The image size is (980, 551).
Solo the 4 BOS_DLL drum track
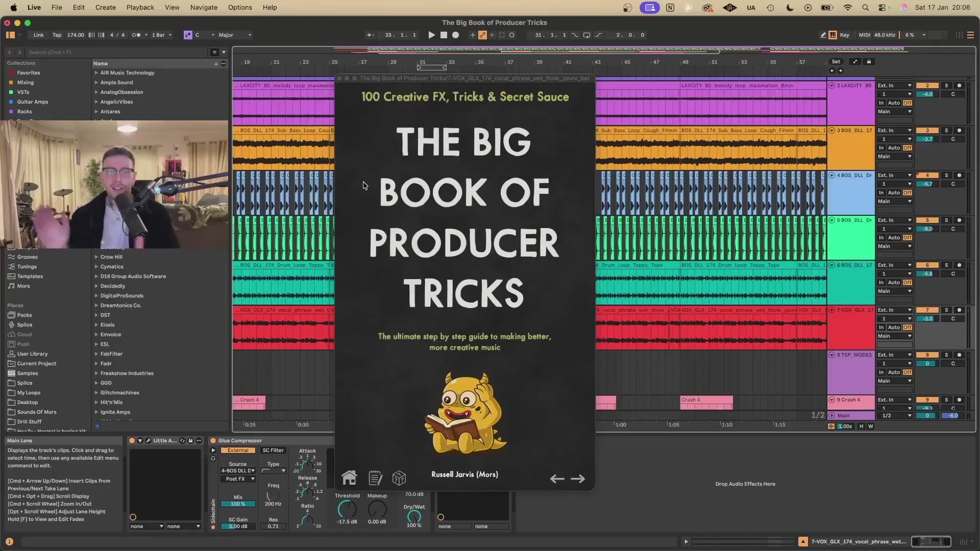click(x=946, y=176)
